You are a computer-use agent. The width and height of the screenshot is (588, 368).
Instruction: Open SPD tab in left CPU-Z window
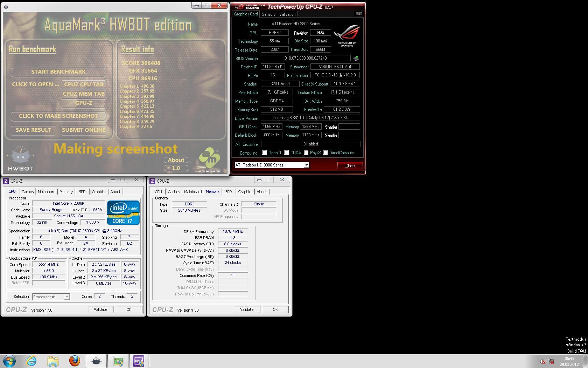(x=82, y=192)
